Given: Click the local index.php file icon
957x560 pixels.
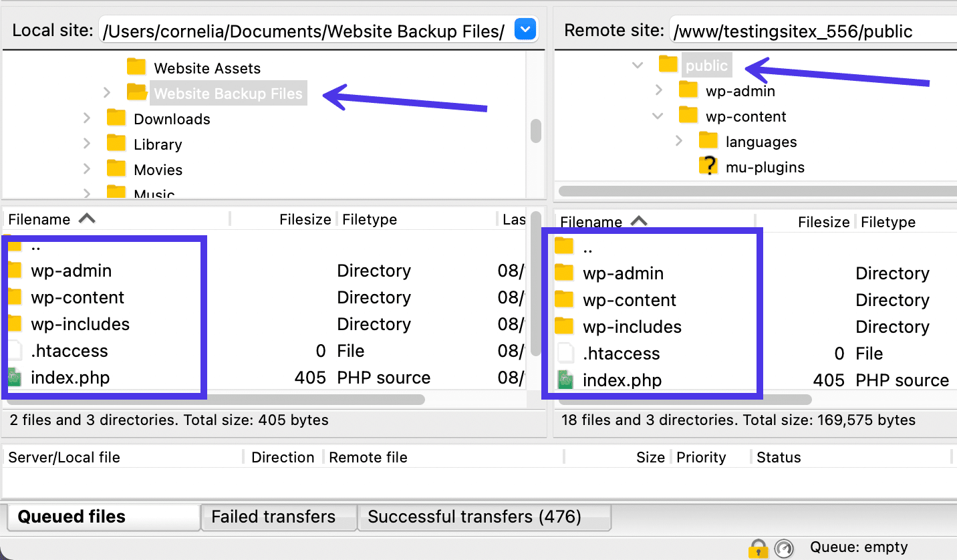Looking at the screenshot, I should (x=15, y=378).
